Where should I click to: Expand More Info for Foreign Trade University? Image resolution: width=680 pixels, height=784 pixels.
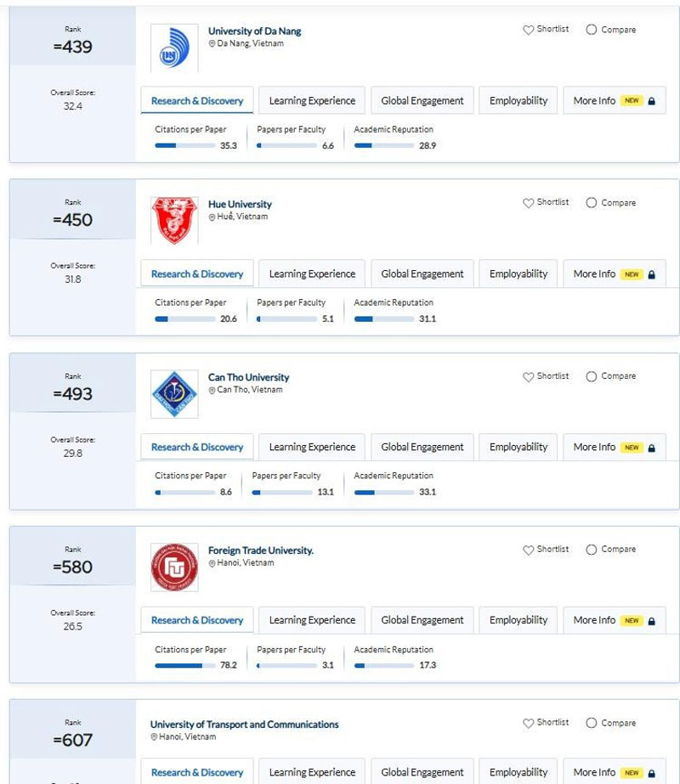(614, 621)
